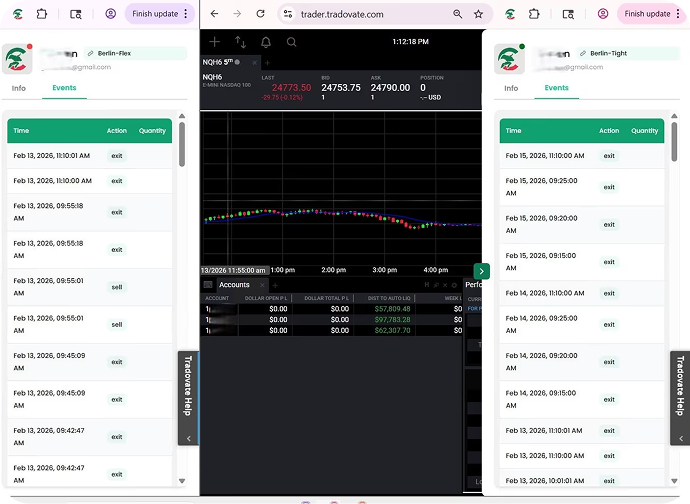Click the ASK price 24790.00
Screen dimensions: 690x504
click(x=390, y=88)
